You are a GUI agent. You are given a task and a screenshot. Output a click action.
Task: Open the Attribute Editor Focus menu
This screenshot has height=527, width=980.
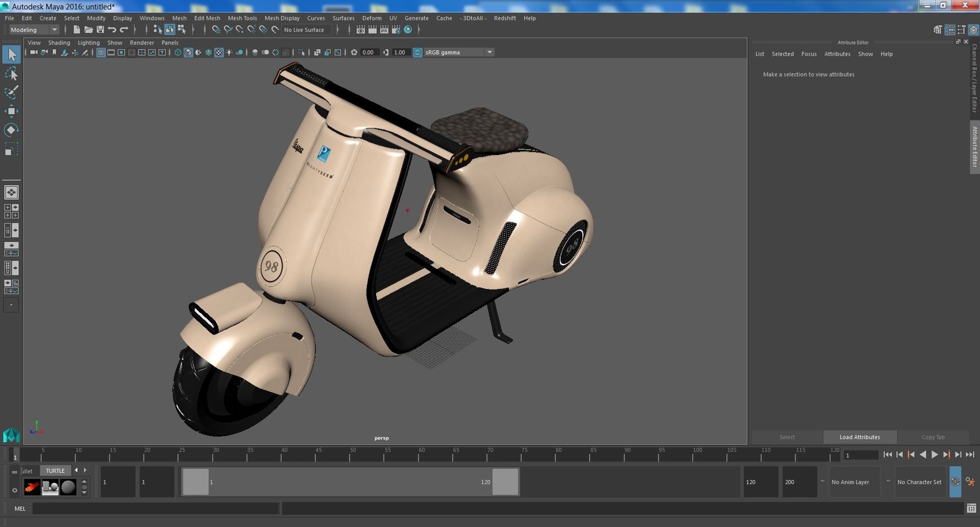coord(809,54)
